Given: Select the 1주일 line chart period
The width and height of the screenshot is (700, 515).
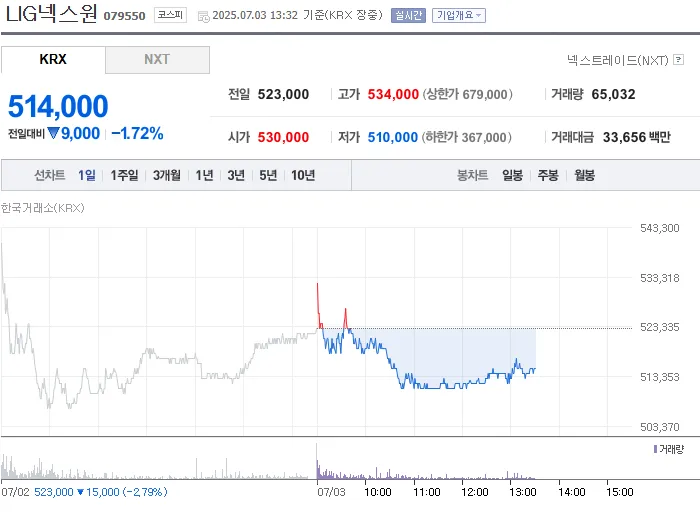Looking at the screenshot, I should pos(124,175).
